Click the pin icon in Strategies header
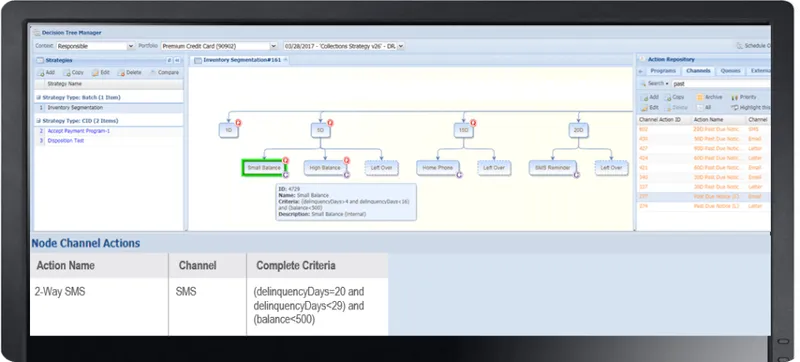This screenshot has width=800, height=362. (169, 60)
